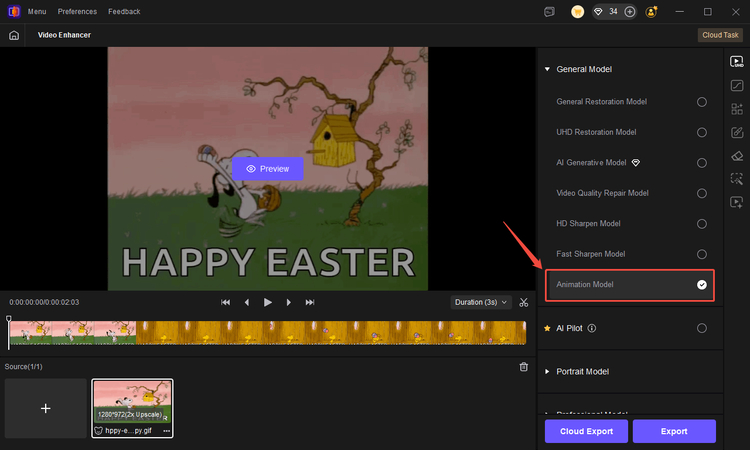The height and width of the screenshot is (450, 750).
Task: Open the Home icon
Action: pyautogui.click(x=14, y=35)
